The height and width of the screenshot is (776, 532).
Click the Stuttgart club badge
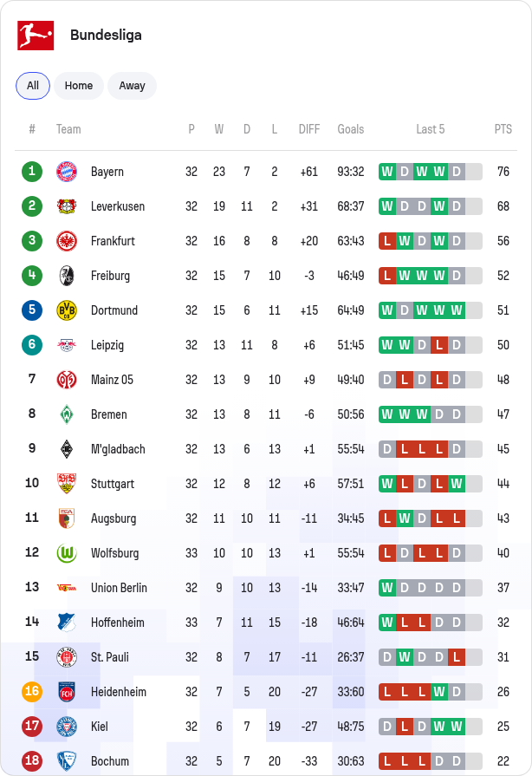(x=67, y=484)
